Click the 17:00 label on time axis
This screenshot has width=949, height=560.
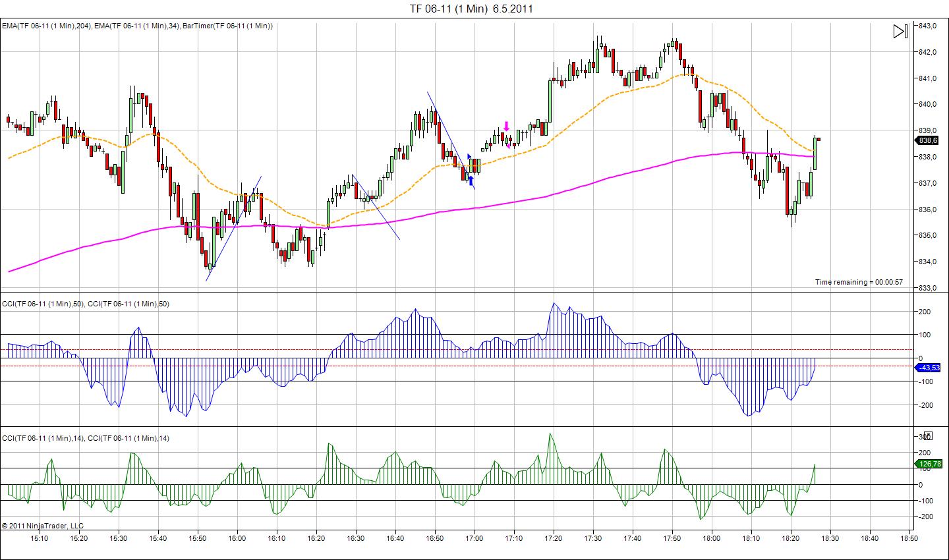[474, 538]
